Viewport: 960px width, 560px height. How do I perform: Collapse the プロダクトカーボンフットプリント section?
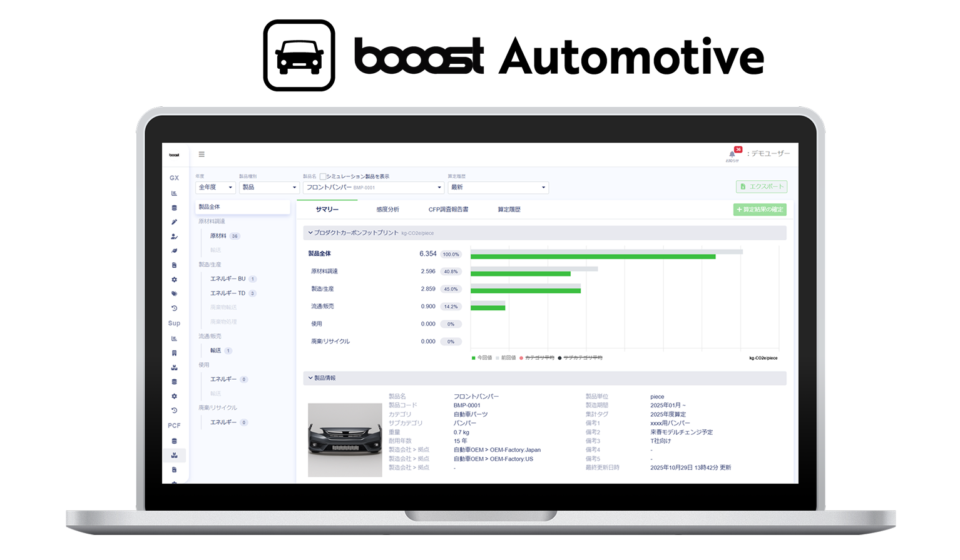pos(311,232)
